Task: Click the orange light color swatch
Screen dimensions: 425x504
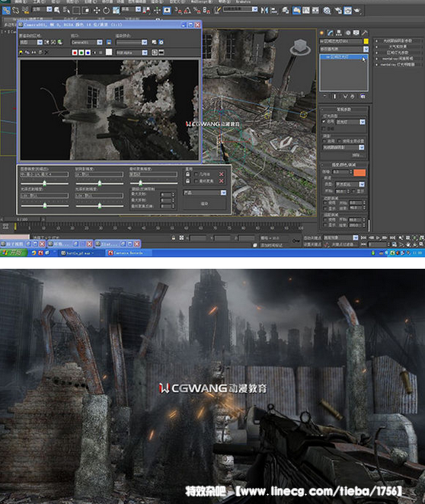Action: (x=359, y=173)
